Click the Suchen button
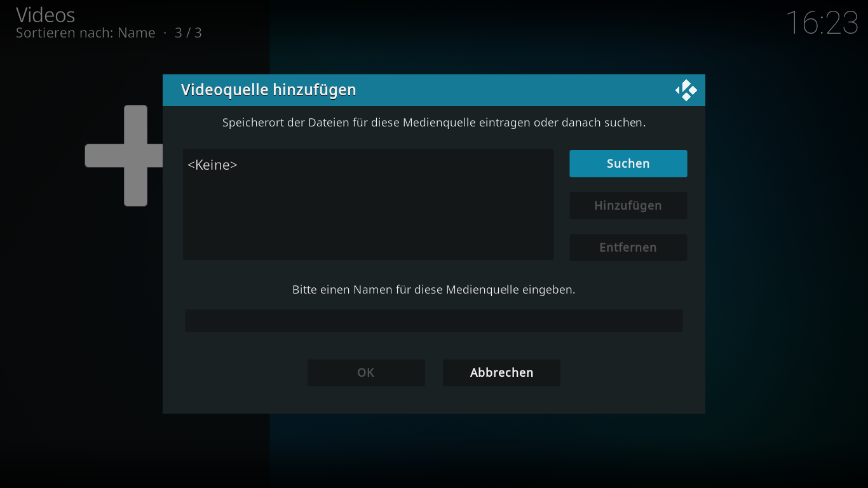Screen dimensions: 868x488 click(628, 163)
